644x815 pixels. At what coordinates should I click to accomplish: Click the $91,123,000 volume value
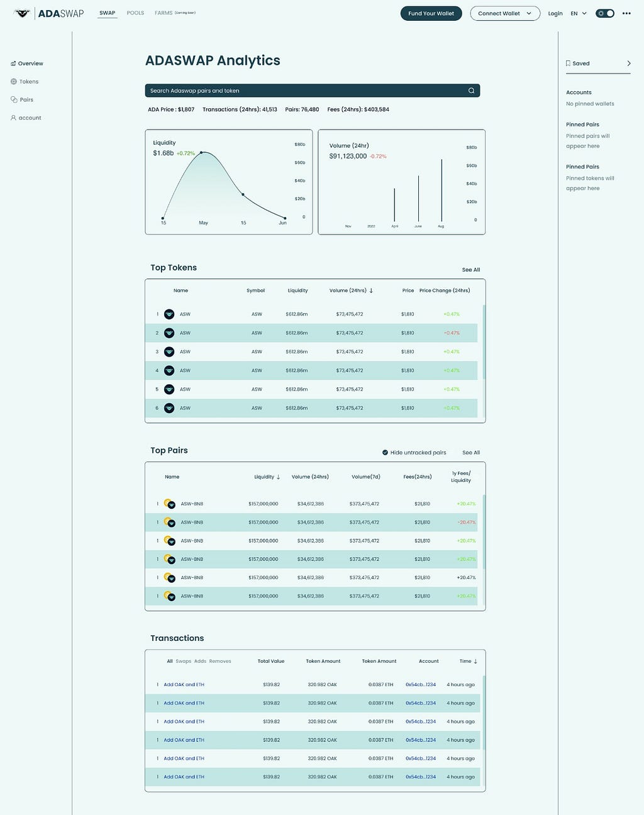[x=348, y=156]
